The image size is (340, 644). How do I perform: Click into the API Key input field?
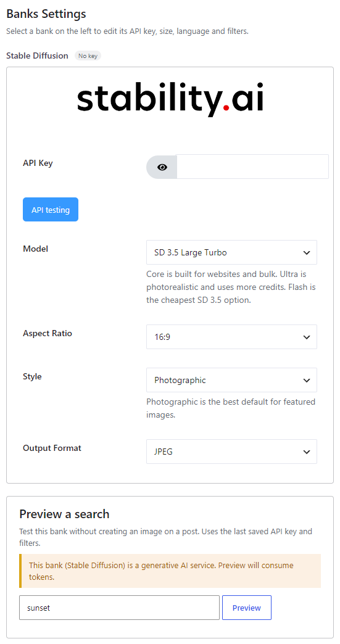(252, 167)
